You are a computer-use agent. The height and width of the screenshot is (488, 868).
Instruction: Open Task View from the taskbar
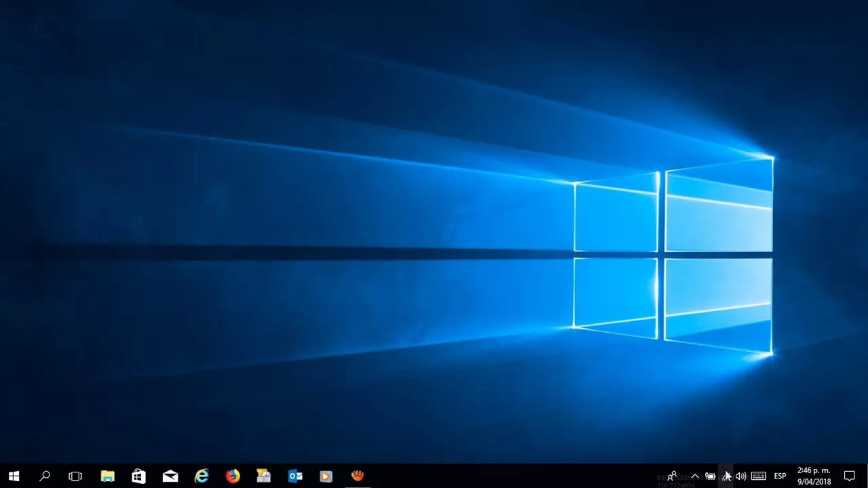pos(75,476)
